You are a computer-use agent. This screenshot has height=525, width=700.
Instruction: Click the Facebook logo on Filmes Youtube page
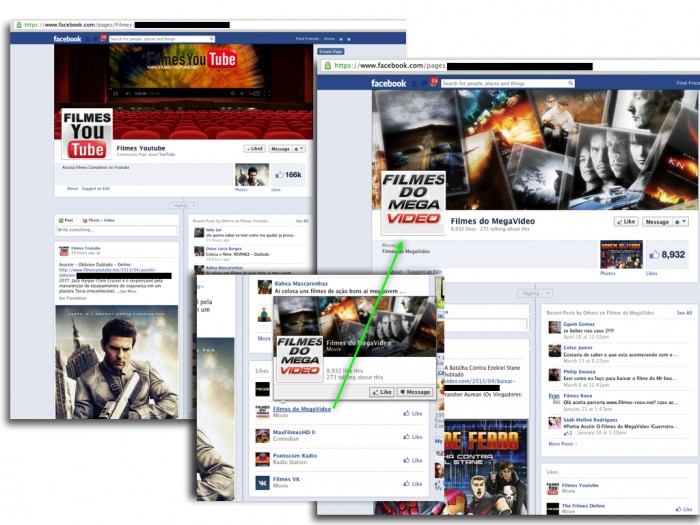(67, 39)
